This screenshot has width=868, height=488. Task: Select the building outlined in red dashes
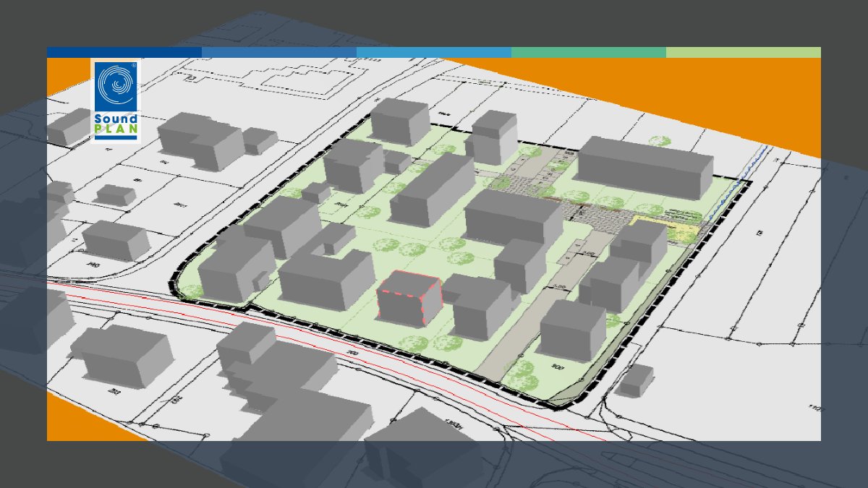(x=409, y=299)
